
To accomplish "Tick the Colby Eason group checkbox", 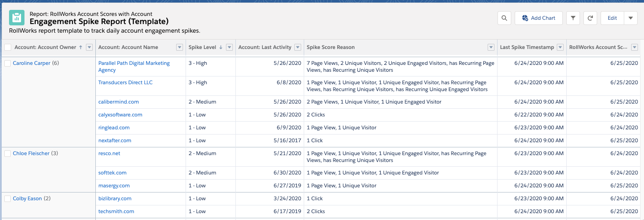I will (x=8, y=199).
